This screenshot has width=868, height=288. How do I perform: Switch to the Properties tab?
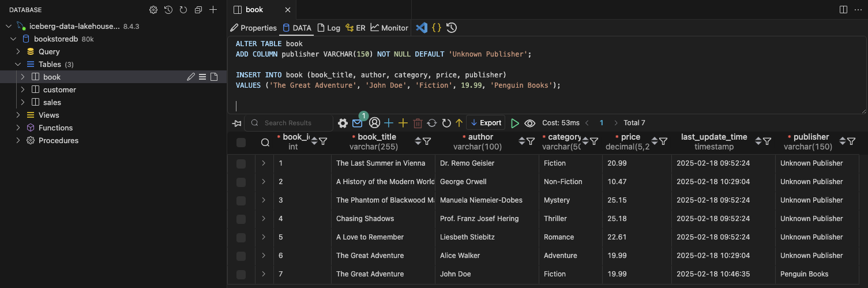(254, 28)
